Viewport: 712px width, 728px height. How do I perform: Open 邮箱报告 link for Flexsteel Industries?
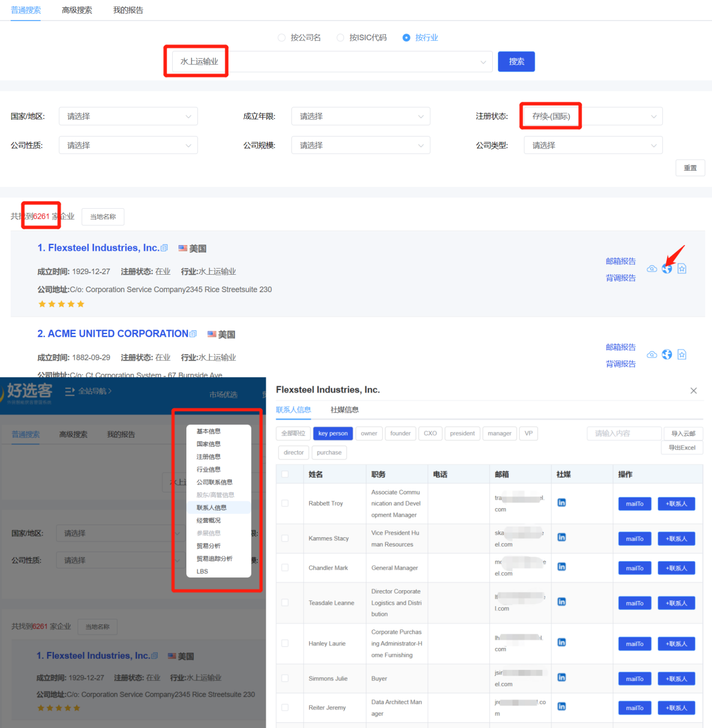pos(621,261)
